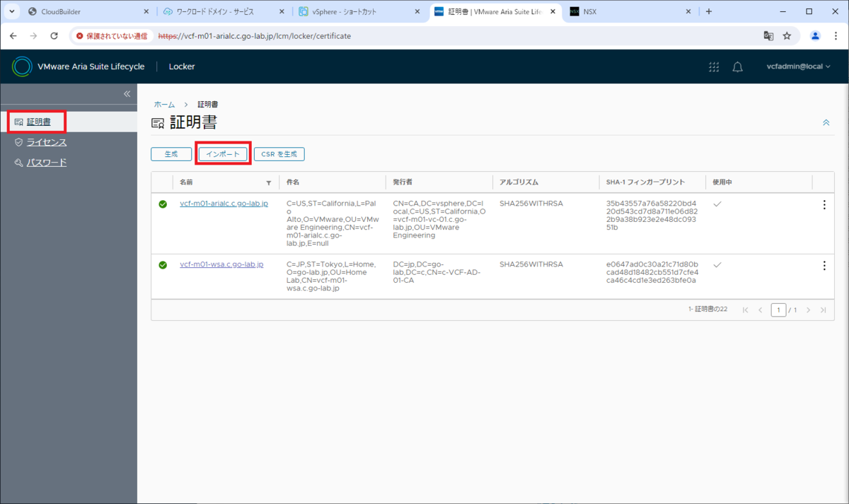The width and height of the screenshot is (849, 504).
Task: Open 証明書 in the sidebar
Action: pyautogui.click(x=38, y=122)
